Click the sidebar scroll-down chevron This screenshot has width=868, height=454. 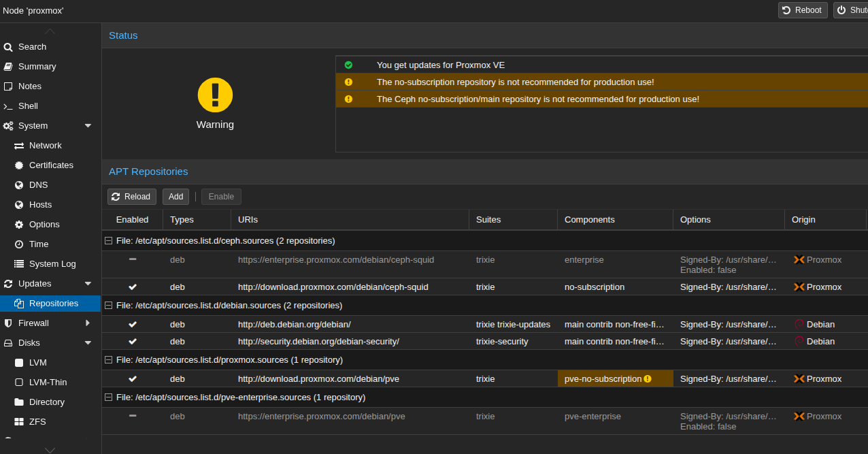pyautogui.click(x=50, y=449)
